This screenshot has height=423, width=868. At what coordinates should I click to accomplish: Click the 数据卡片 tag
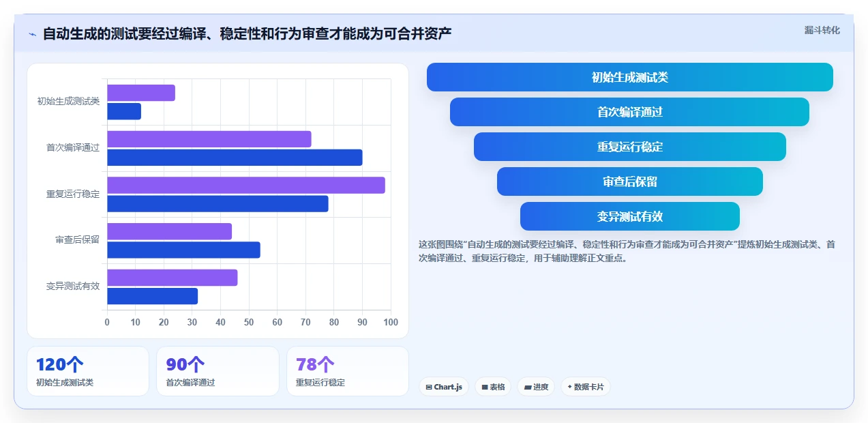(x=586, y=387)
